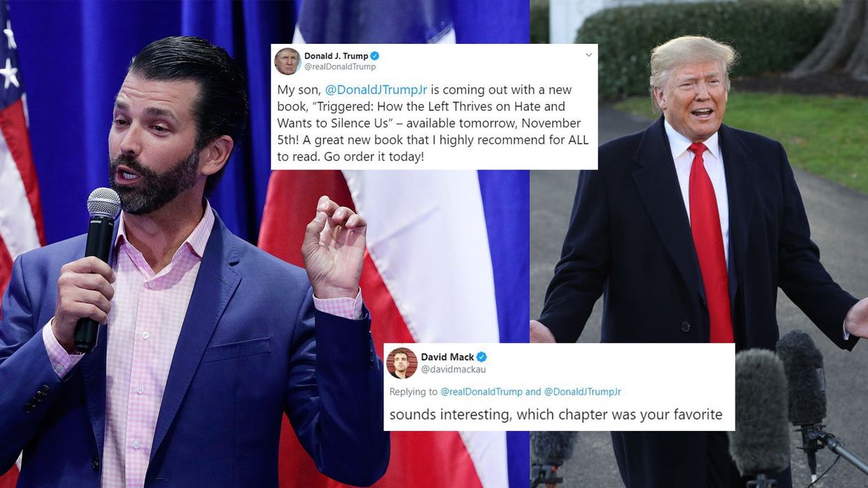The image size is (868, 488).
Task: Open @realDonaldTrump in the Replying to line
Action: click(x=482, y=392)
